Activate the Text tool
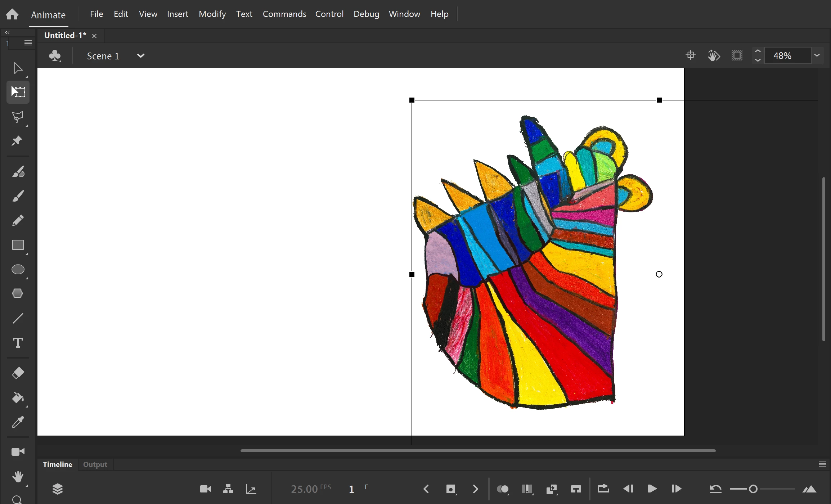Image resolution: width=831 pixels, height=504 pixels. click(18, 343)
